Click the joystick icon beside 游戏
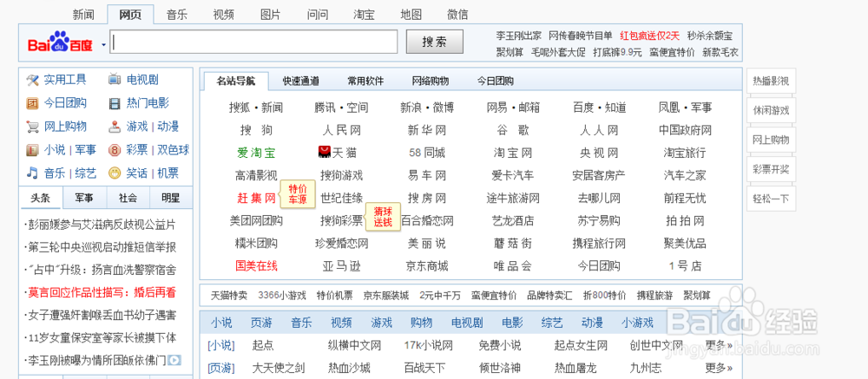 115,127
